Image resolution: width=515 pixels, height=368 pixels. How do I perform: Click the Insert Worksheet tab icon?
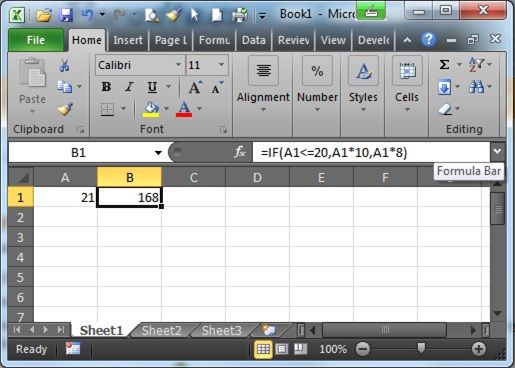click(269, 330)
